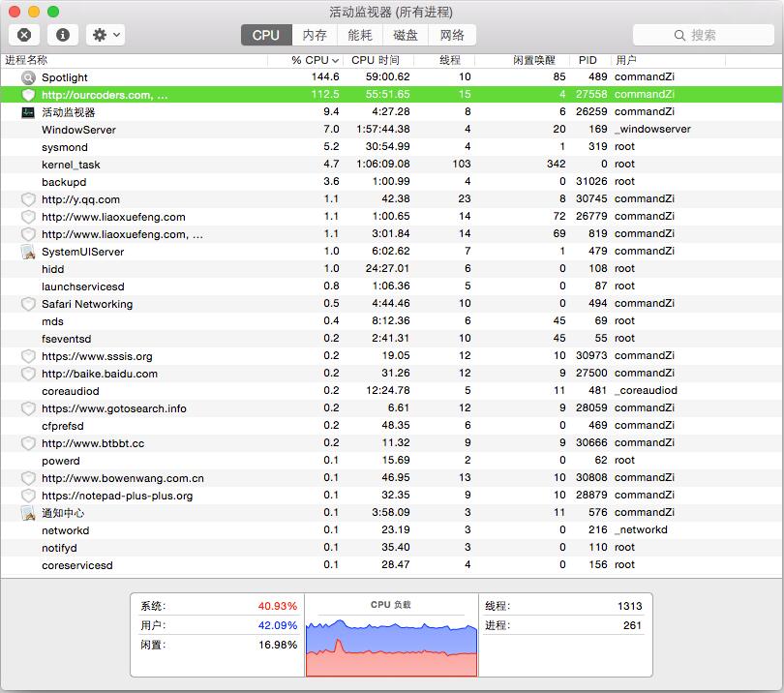784x693 pixels.
Task: Select the notifyd process name
Action: coord(59,548)
